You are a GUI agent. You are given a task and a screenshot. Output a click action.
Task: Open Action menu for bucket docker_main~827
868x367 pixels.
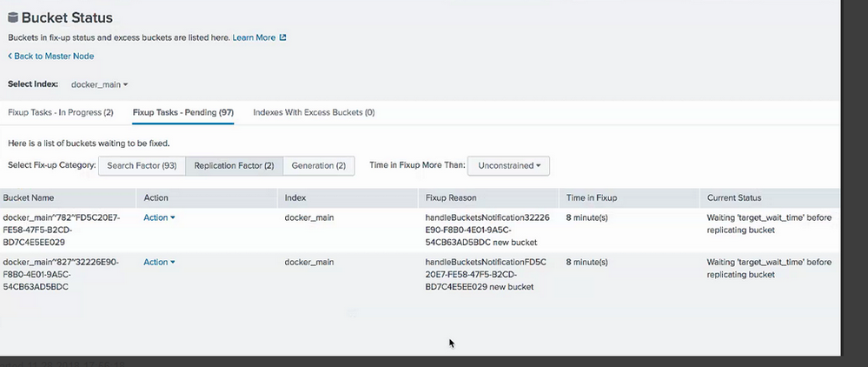coord(159,262)
